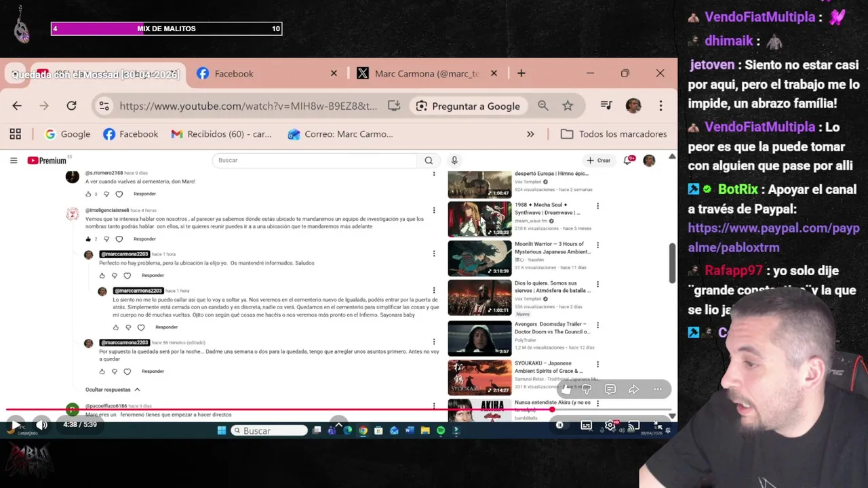This screenshot has width=868, height=488.
Task: Go to YouTube Premium home logo
Action: coord(47,161)
